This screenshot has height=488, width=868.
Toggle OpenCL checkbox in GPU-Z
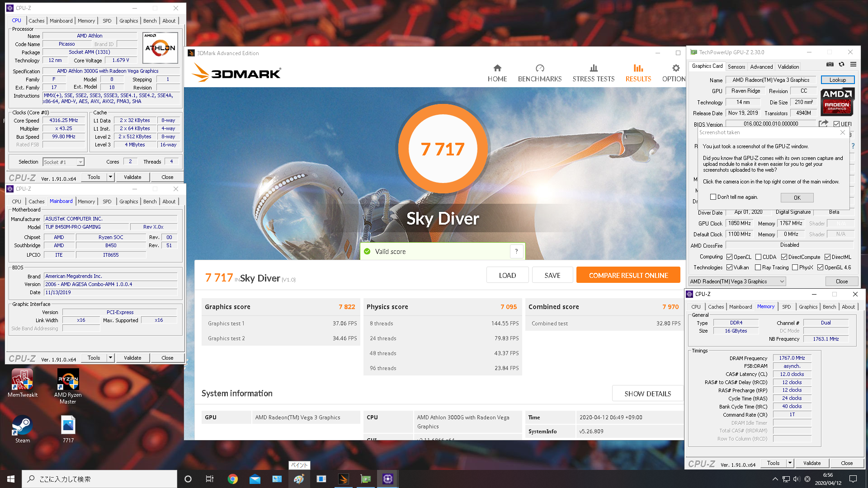coord(729,257)
